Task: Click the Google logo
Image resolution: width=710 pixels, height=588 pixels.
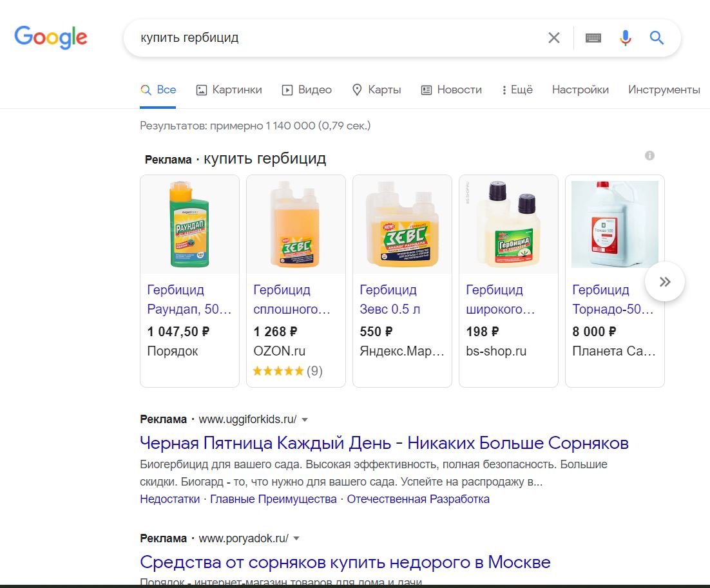Action: pos(51,37)
